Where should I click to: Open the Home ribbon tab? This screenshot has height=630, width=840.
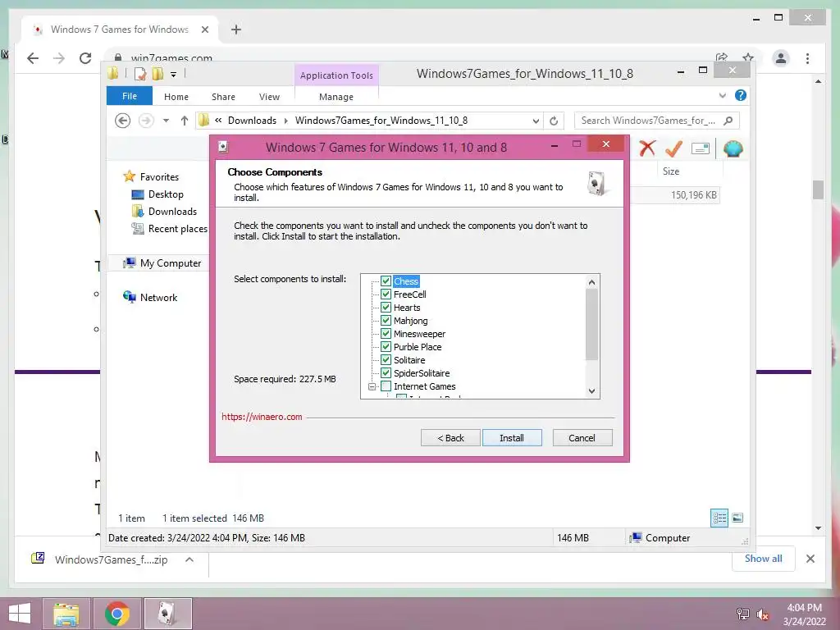pyautogui.click(x=176, y=97)
